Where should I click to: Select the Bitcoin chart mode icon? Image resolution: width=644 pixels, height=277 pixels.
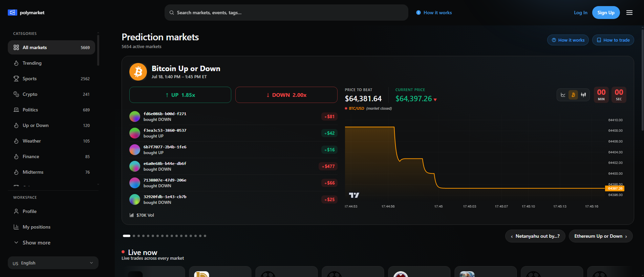(x=573, y=95)
